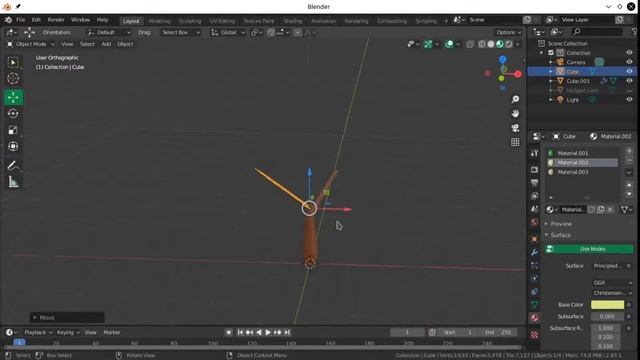Open the Object Data mesh tab
This screenshot has width=640, height=360.
click(534, 305)
